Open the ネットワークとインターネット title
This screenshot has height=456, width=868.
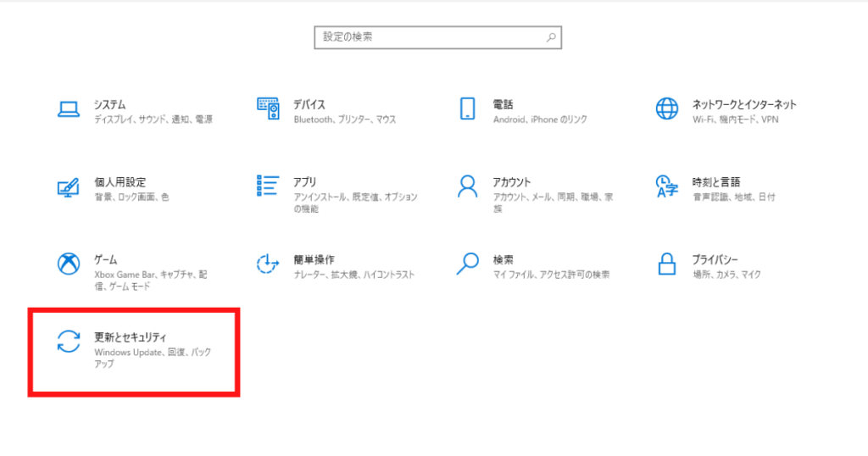pyautogui.click(x=744, y=104)
